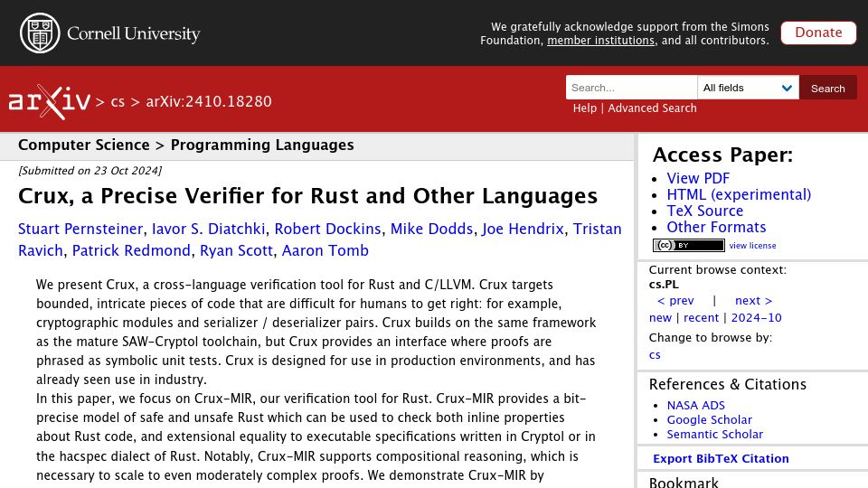
Task: Click the 'Computer Science > Programming Languages' heading
Action: pyautogui.click(x=186, y=145)
